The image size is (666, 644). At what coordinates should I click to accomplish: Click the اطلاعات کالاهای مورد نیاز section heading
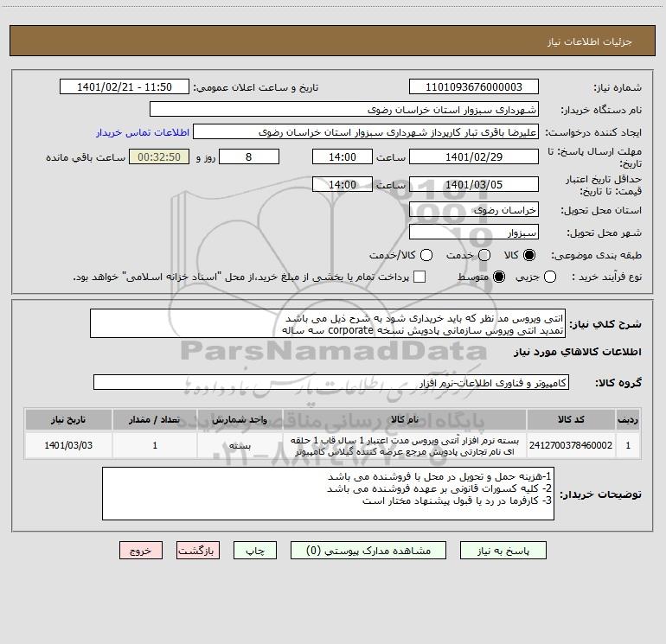[x=577, y=352]
